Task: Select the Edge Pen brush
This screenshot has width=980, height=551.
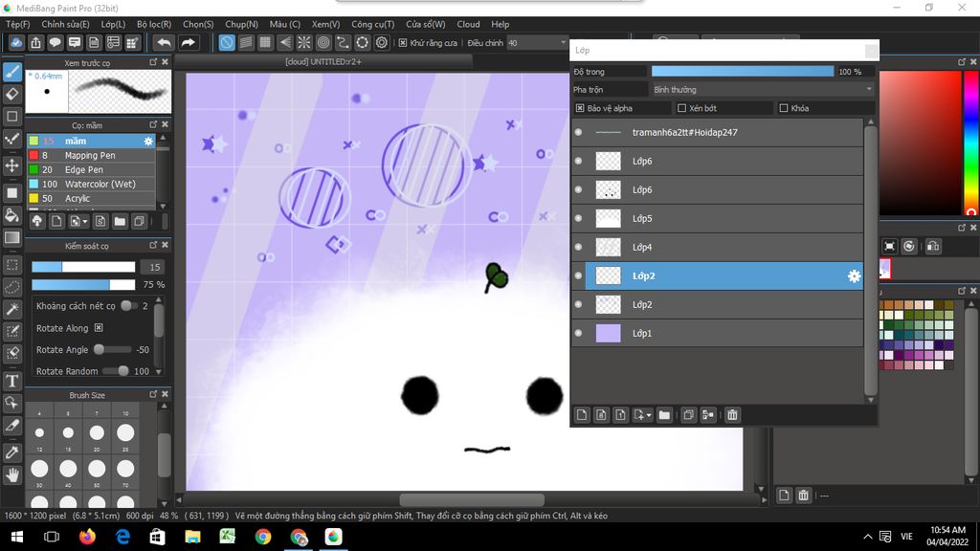Action: (x=91, y=170)
